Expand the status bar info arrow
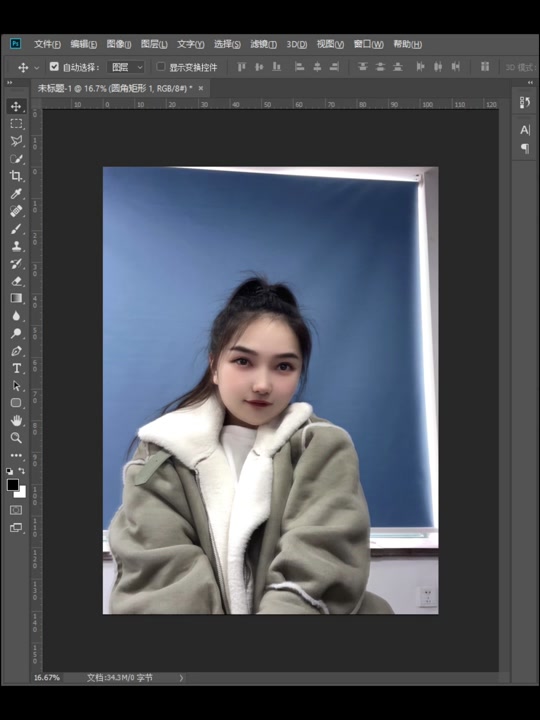540x720 pixels. (x=181, y=678)
